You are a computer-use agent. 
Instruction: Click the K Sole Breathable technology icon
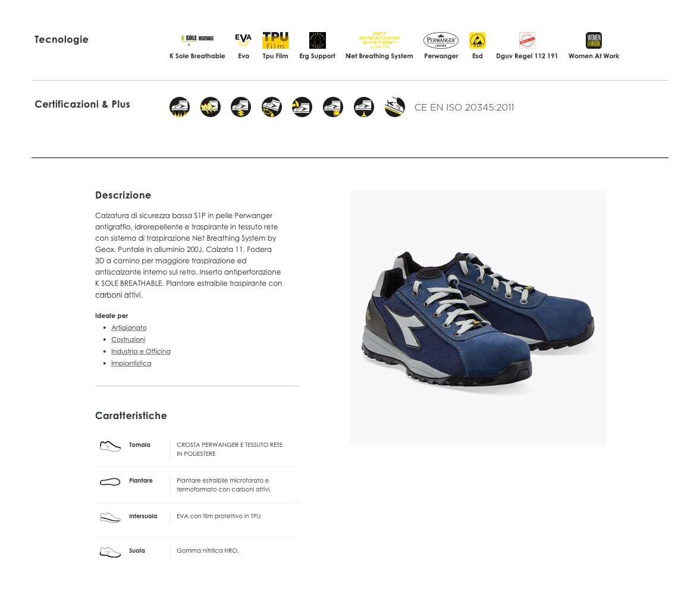(x=197, y=39)
